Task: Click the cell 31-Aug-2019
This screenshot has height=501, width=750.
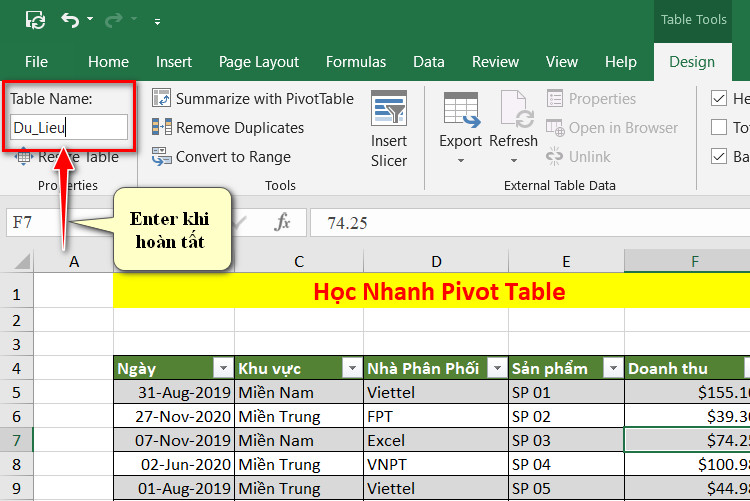Action: point(174,392)
